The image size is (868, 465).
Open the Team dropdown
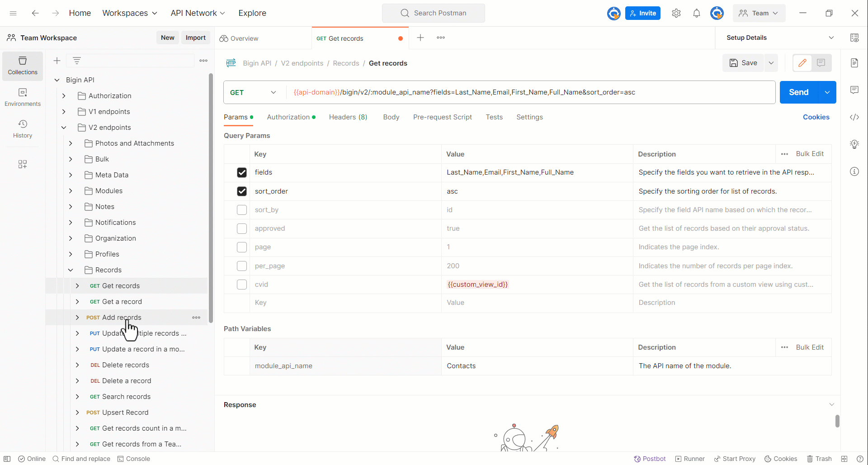[x=759, y=13]
